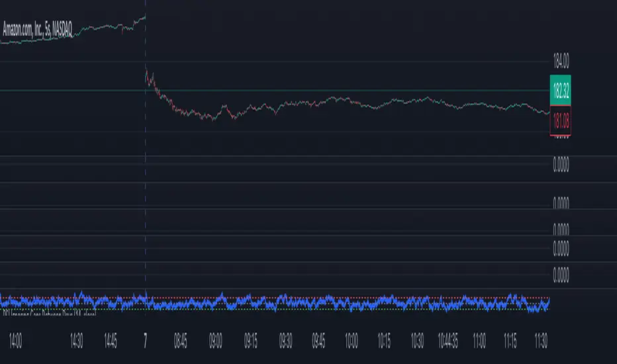This screenshot has width=617, height=364.
Task: Click the 184.00 price axis label
Action: [560, 62]
